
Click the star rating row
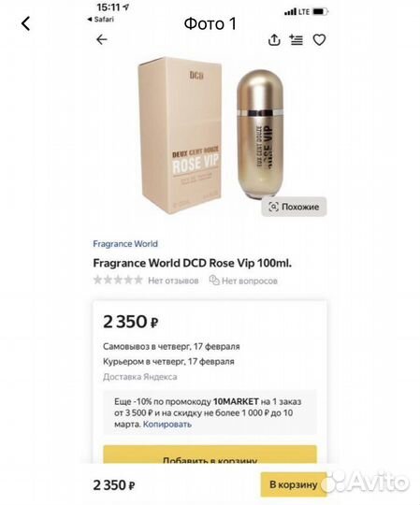point(118,280)
